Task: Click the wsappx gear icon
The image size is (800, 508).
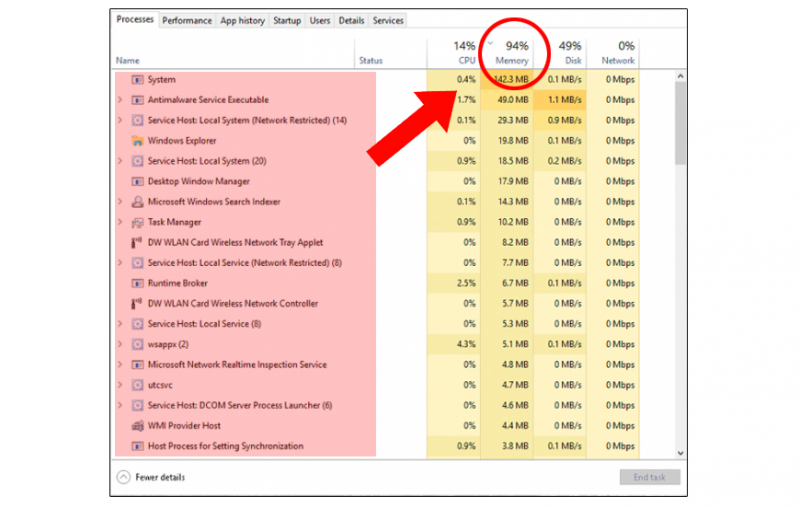Action: tap(137, 344)
